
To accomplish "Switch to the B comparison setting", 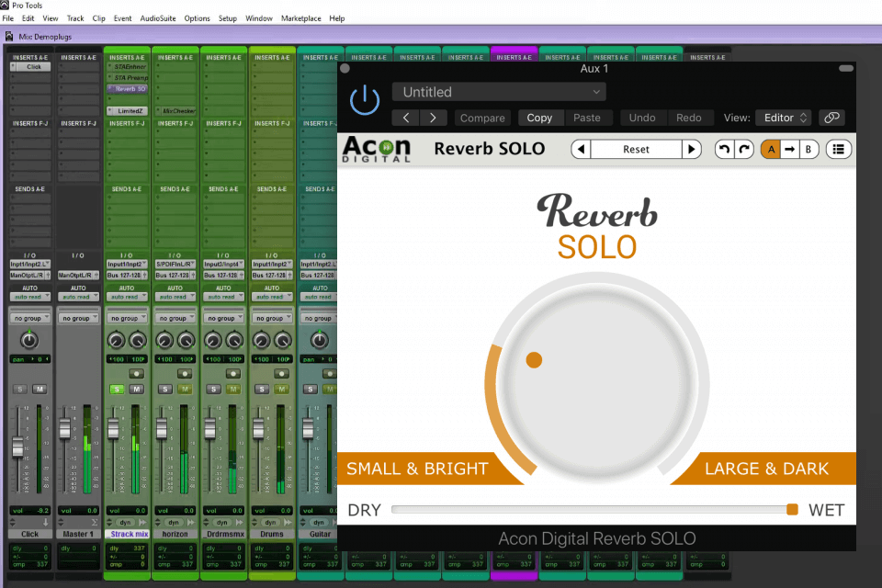I will coord(808,149).
